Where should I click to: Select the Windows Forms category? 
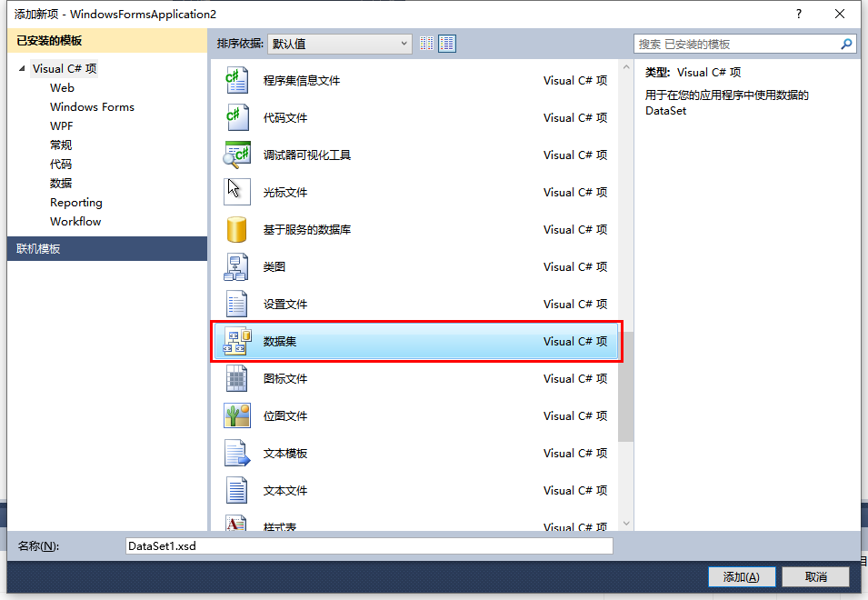tap(92, 106)
